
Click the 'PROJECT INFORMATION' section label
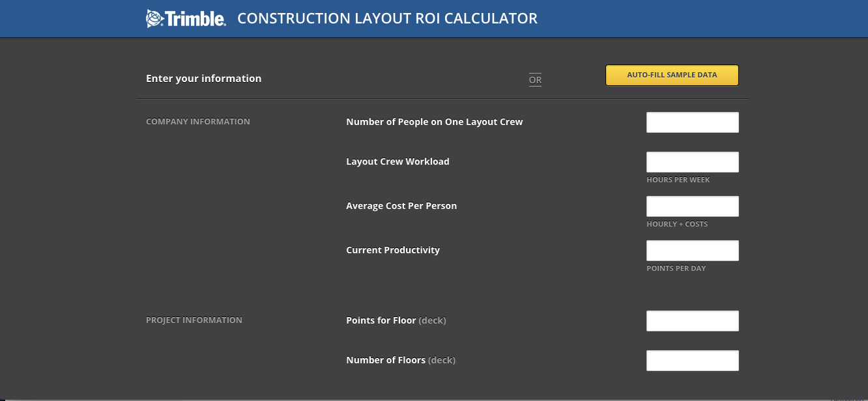tap(194, 320)
